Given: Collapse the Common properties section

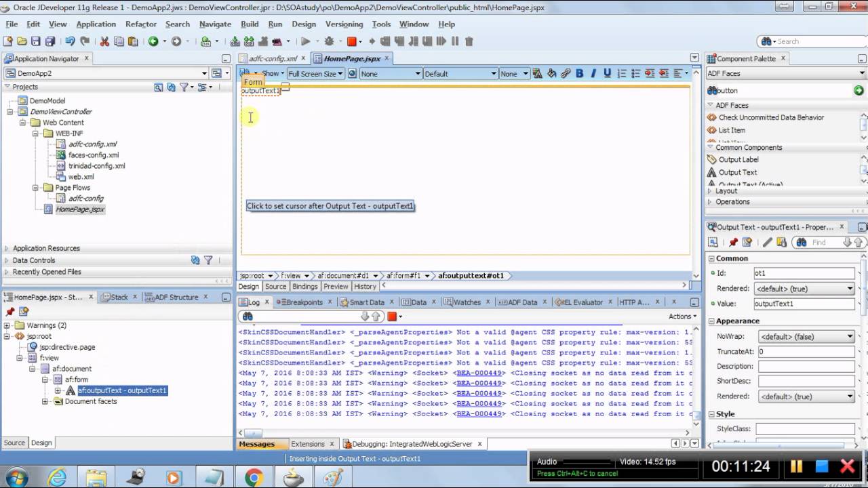Looking at the screenshot, I should tap(711, 258).
